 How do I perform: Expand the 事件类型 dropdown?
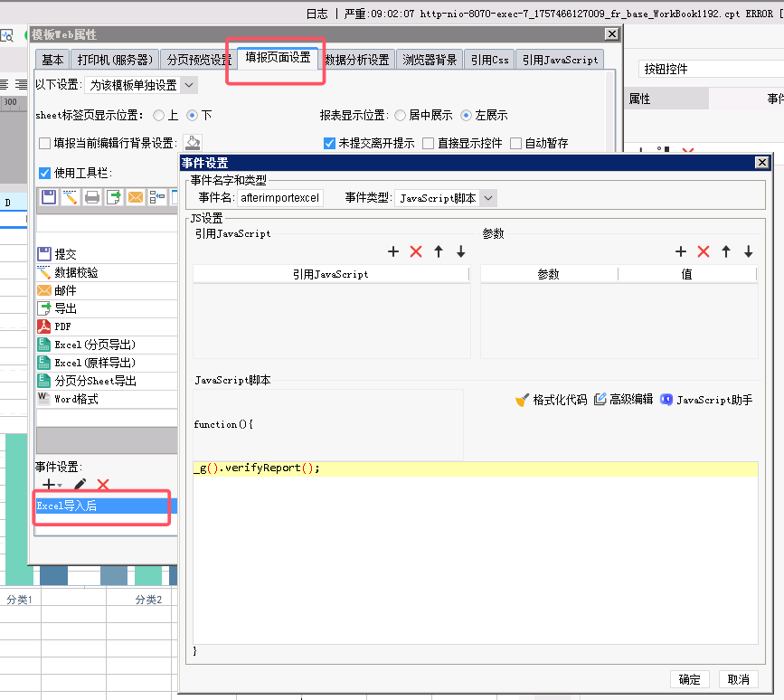488,198
